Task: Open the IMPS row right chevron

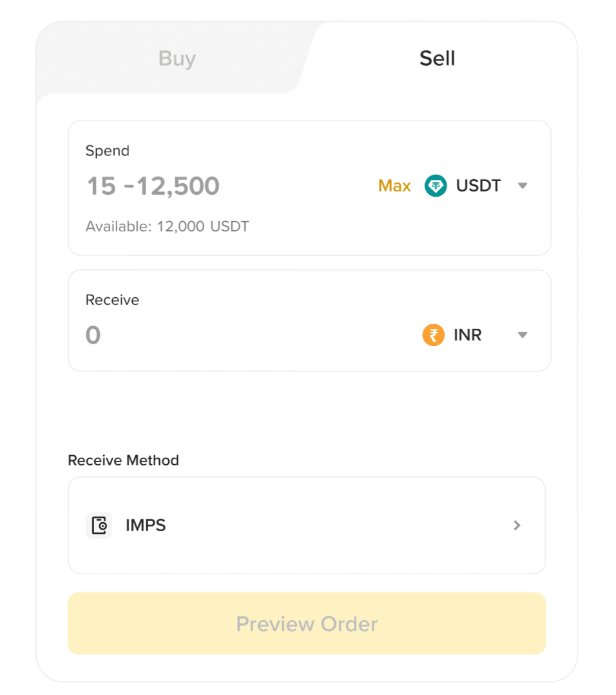Action: point(517,525)
